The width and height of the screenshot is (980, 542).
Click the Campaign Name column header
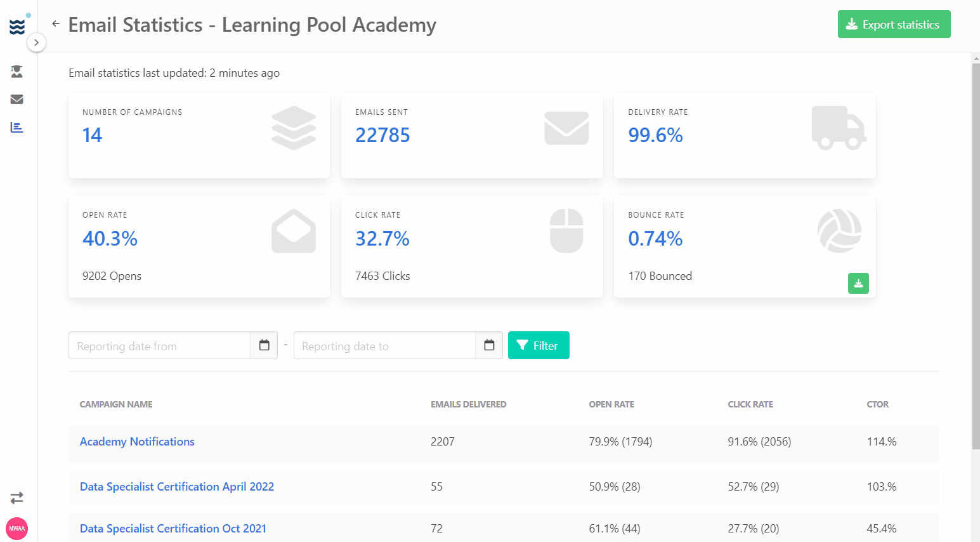tap(116, 404)
